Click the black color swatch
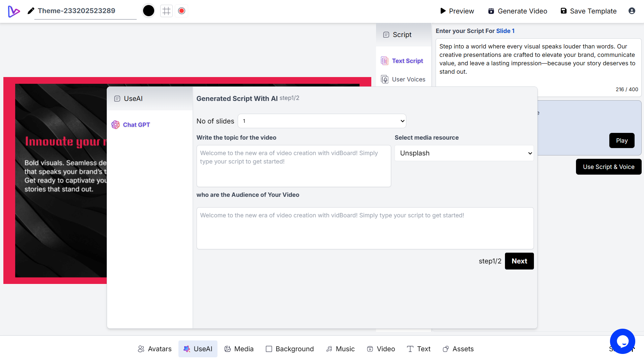Image resolution: width=644 pixels, height=361 pixels. click(x=148, y=10)
